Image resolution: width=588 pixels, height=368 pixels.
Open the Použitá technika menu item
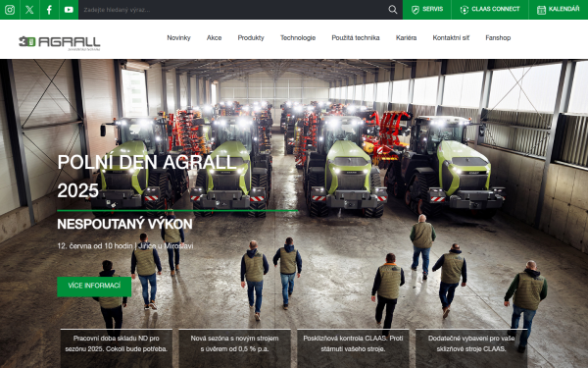tap(356, 38)
